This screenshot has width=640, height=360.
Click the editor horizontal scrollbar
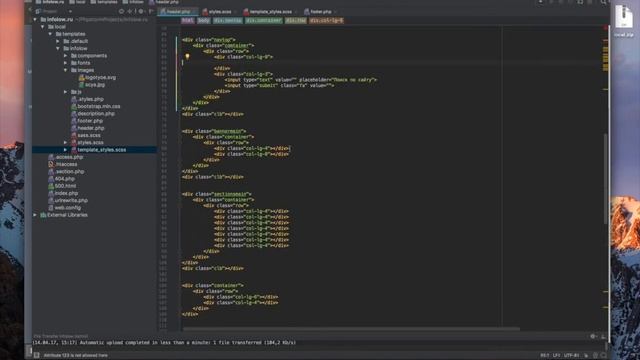(351, 329)
